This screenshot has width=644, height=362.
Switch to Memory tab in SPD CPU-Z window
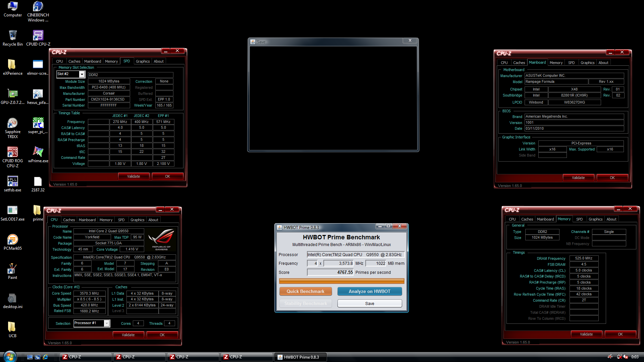[111, 61]
